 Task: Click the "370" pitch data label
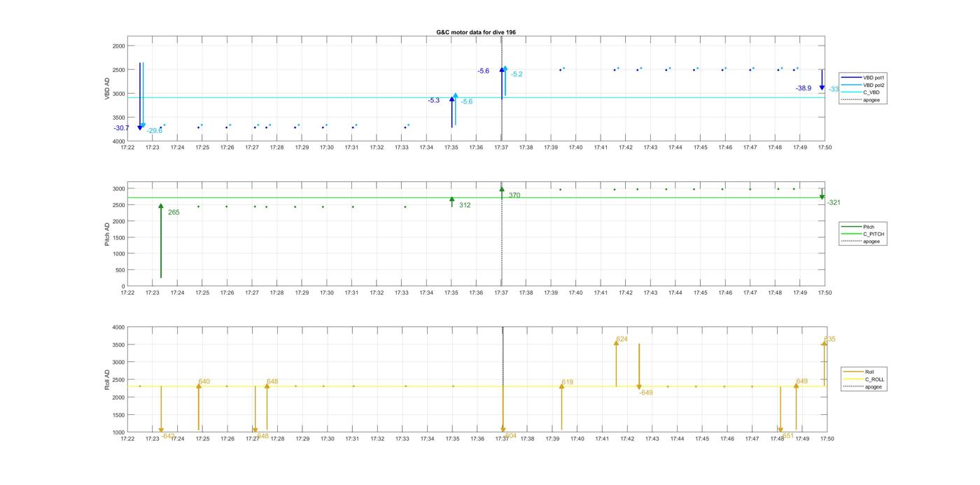(x=514, y=195)
